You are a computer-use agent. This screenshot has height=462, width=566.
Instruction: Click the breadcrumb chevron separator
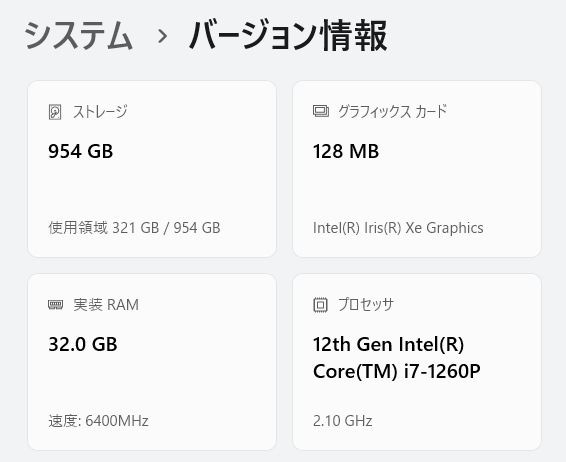tap(163, 36)
